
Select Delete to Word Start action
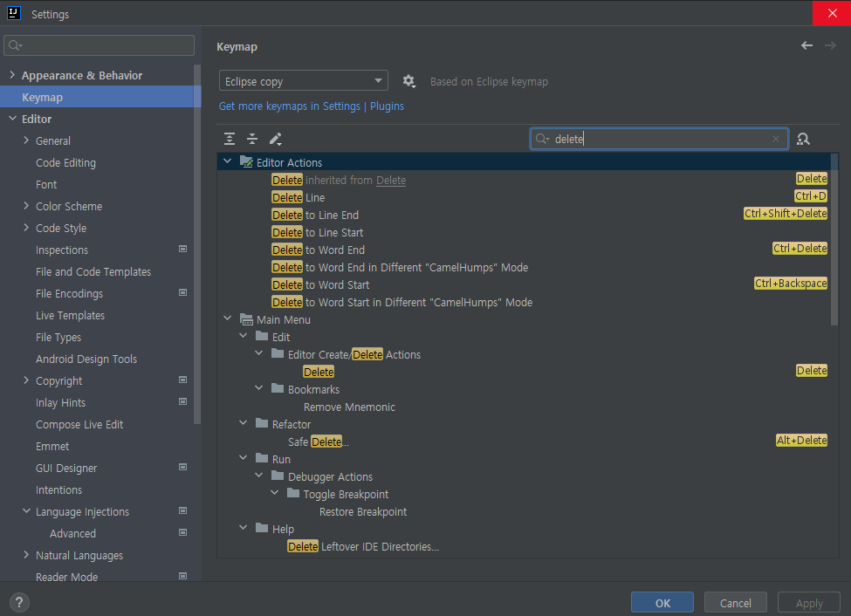[x=320, y=285]
